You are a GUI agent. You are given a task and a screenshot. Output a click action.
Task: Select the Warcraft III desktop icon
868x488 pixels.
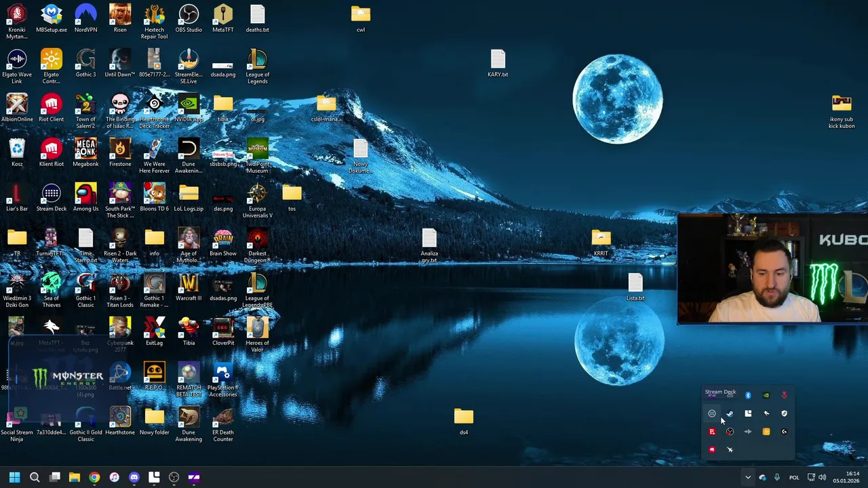click(x=189, y=287)
